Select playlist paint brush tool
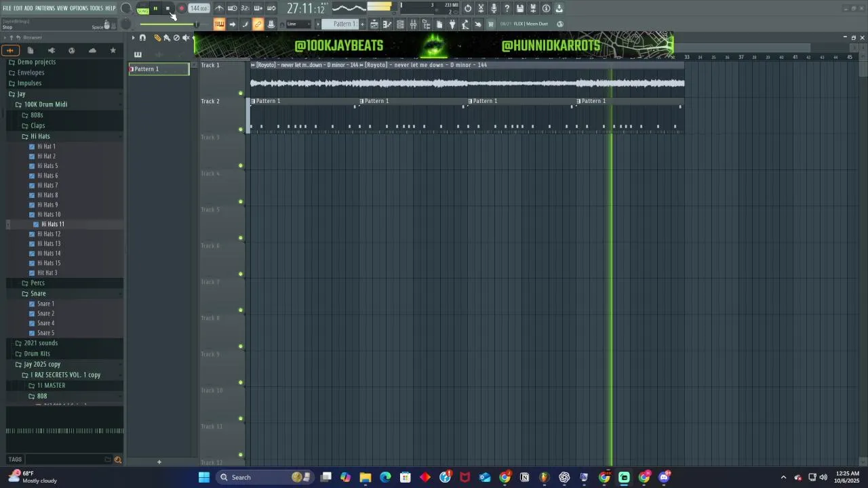Image resolution: width=868 pixels, height=488 pixels. pos(167,38)
